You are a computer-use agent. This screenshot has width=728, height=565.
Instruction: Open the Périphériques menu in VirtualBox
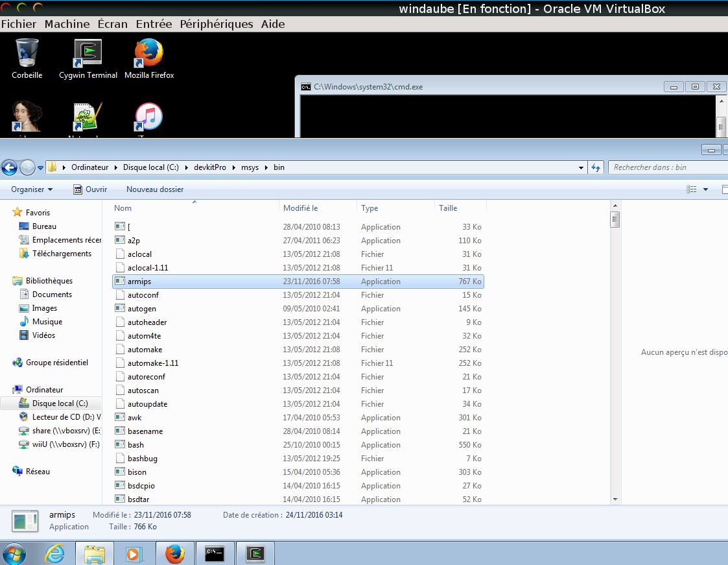[x=217, y=24]
